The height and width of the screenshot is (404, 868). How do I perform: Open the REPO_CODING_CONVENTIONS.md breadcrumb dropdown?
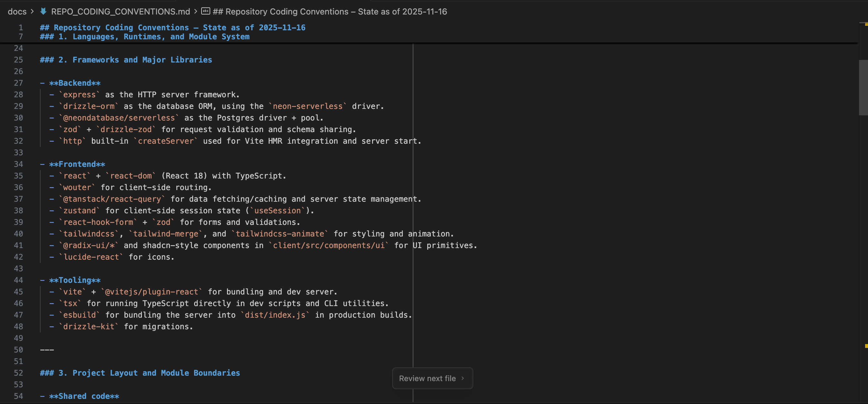[x=120, y=11]
